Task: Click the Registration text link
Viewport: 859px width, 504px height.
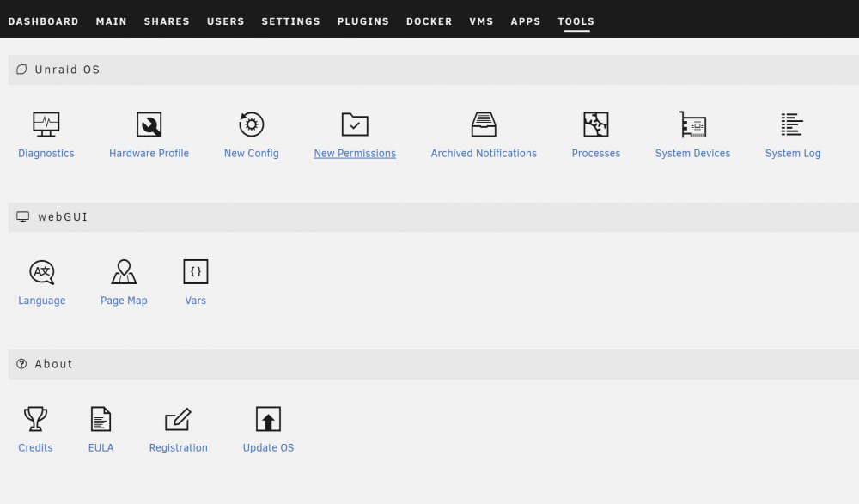Action: click(x=179, y=447)
